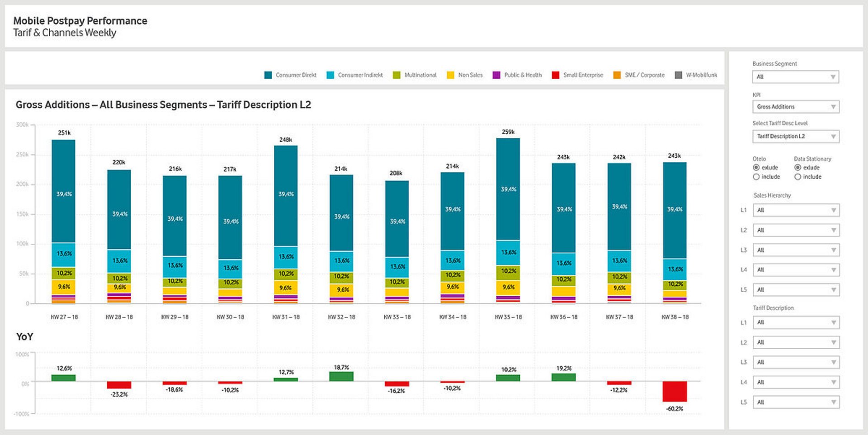The image size is (868, 435).
Task: Click the green 19,2% YoY bar
Action: pos(563,377)
